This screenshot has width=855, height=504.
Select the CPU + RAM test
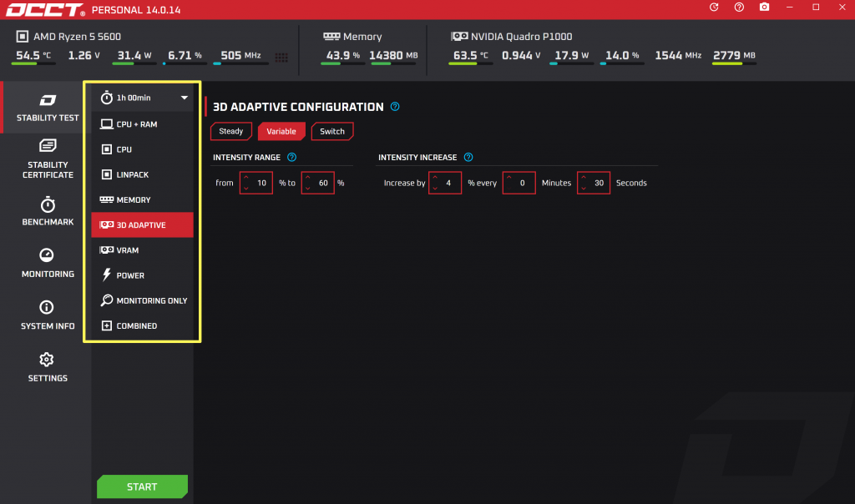[x=142, y=124]
